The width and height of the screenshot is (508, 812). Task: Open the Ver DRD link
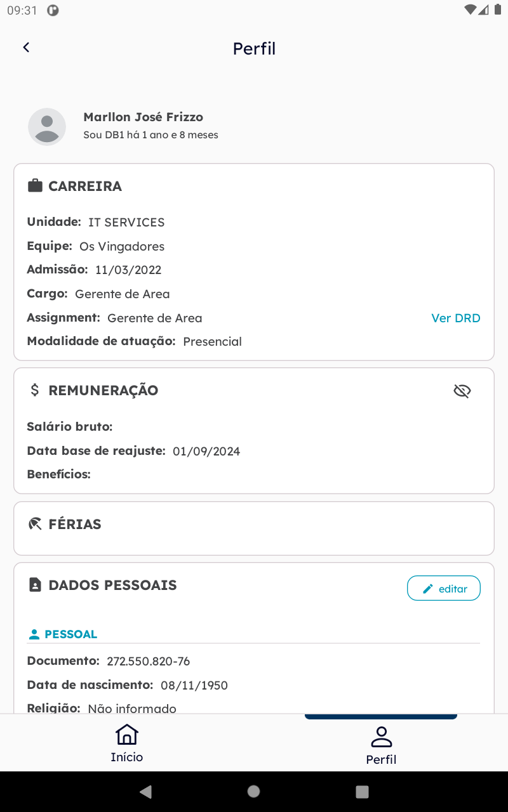tap(456, 318)
